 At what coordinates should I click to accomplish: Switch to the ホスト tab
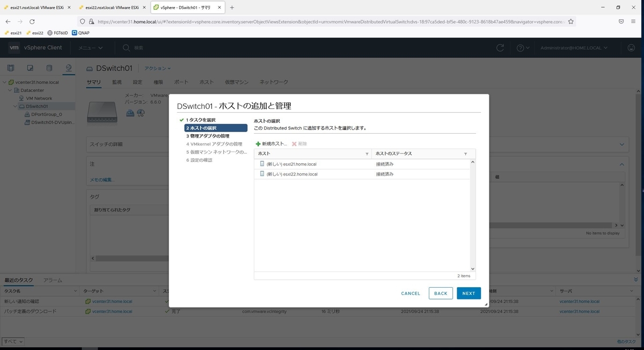207,82
